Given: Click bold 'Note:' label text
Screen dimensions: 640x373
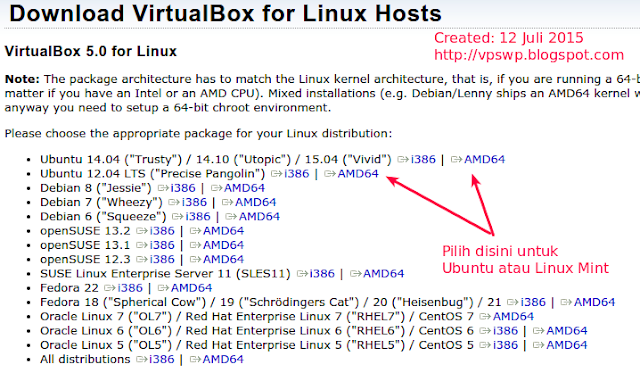Looking at the screenshot, I should [x=22, y=79].
